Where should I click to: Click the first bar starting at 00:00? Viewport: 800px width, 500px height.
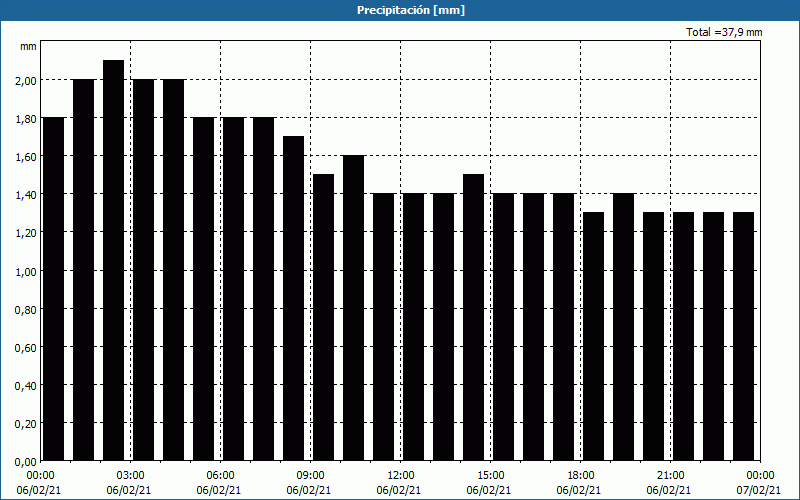54,289
